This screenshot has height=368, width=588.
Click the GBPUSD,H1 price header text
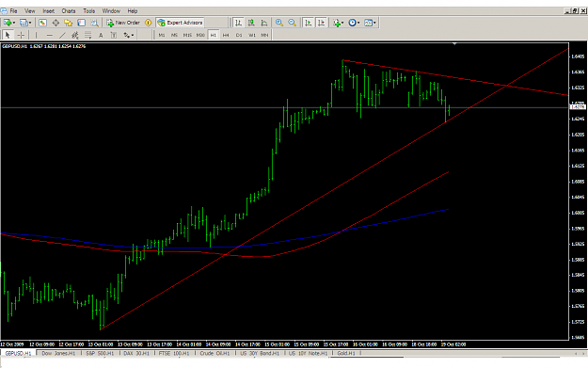pos(44,46)
